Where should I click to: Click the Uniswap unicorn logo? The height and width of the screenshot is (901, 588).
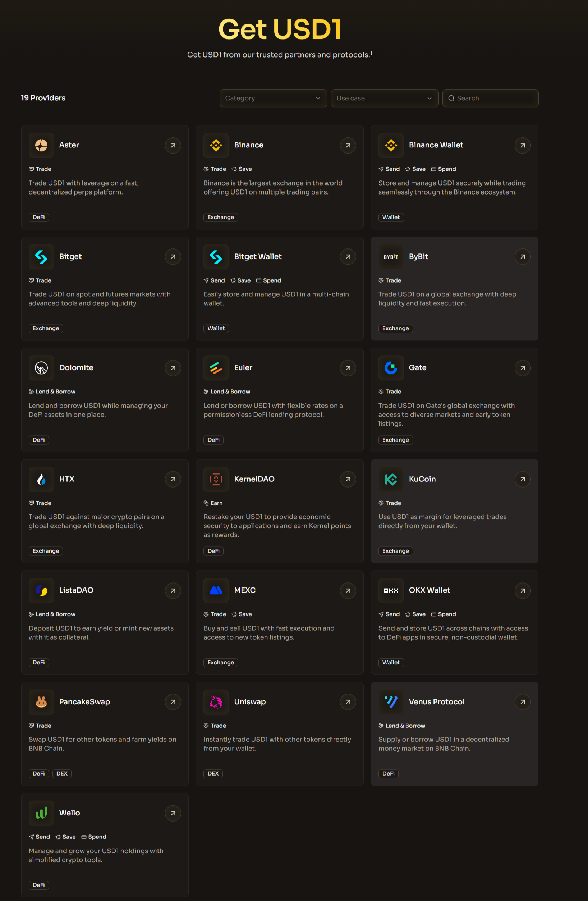pyautogui.click(x=216, y=702)
